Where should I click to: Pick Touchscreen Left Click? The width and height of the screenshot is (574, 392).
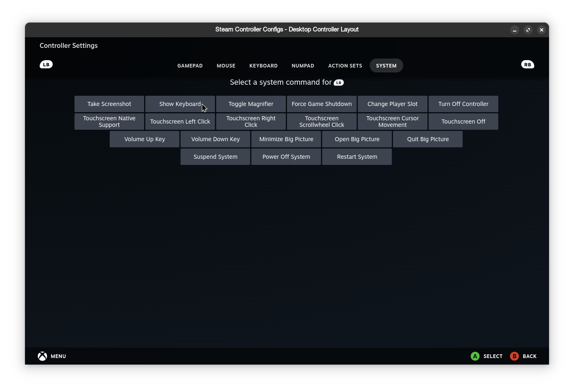pos(180,122)
